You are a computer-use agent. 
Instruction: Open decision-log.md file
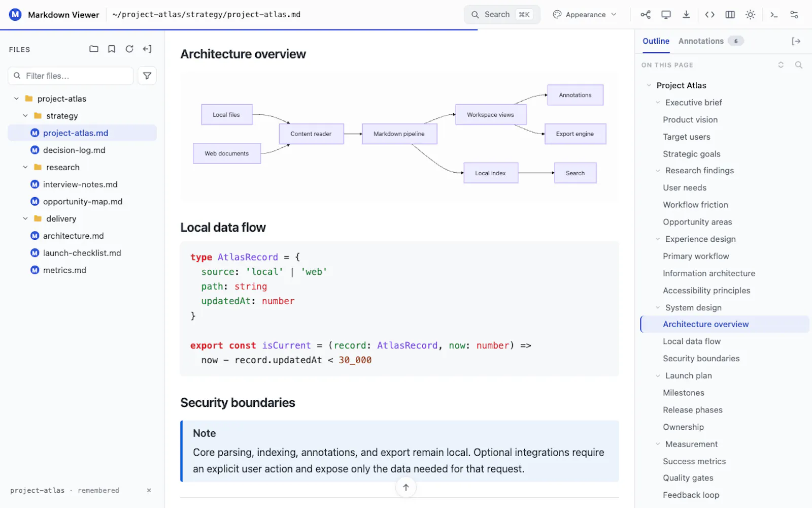click(x=82, y=150)
